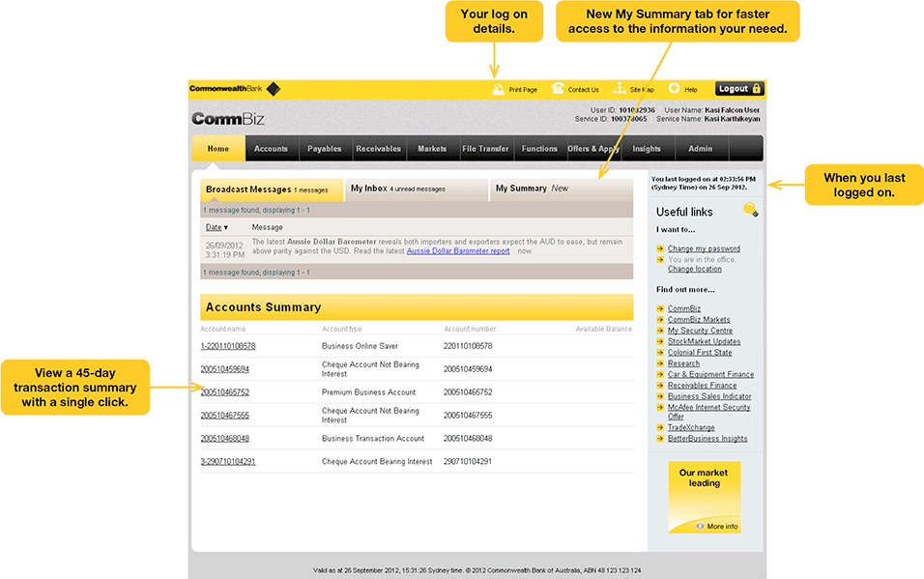Switch to Broadcast Messages tab
Viewport: 924px width, 579px height.
coord(272,189)
